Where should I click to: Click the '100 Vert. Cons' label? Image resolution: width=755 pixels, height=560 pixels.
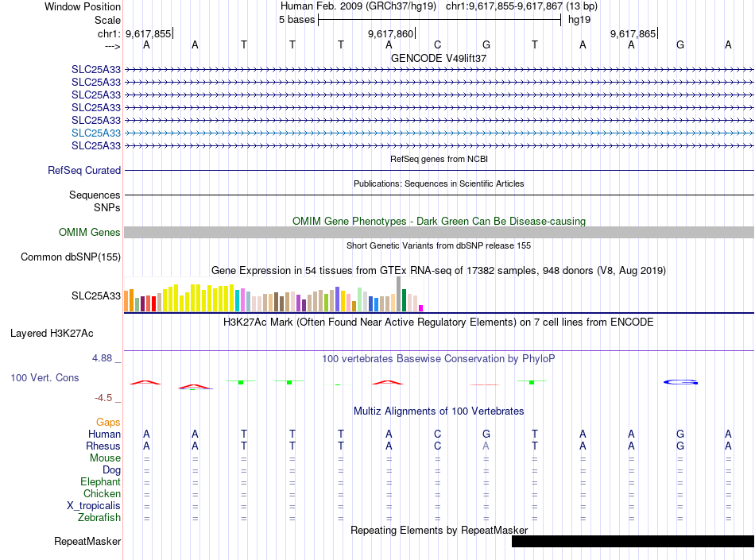pyautogui.click(x=45, y=377)
